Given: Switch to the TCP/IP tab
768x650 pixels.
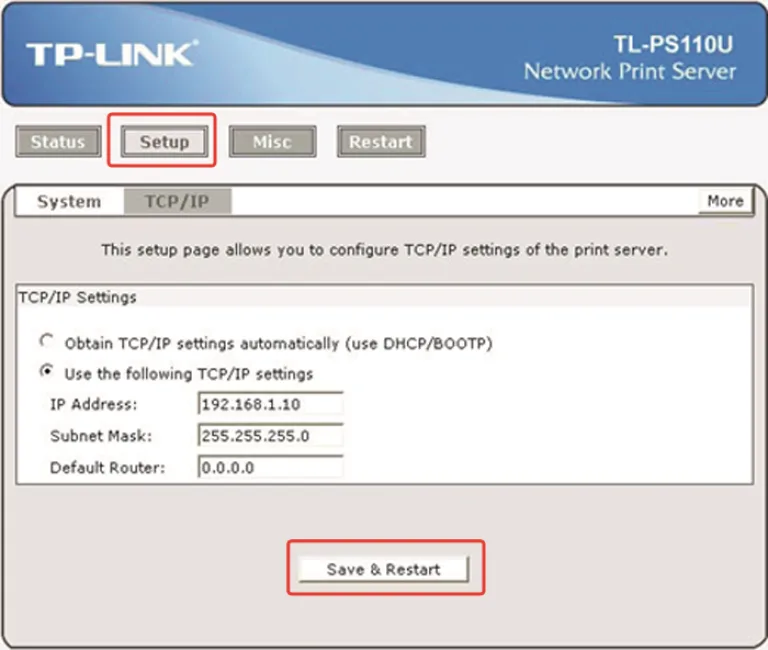Looking at the screenshot, I should (x=177, y=201).
